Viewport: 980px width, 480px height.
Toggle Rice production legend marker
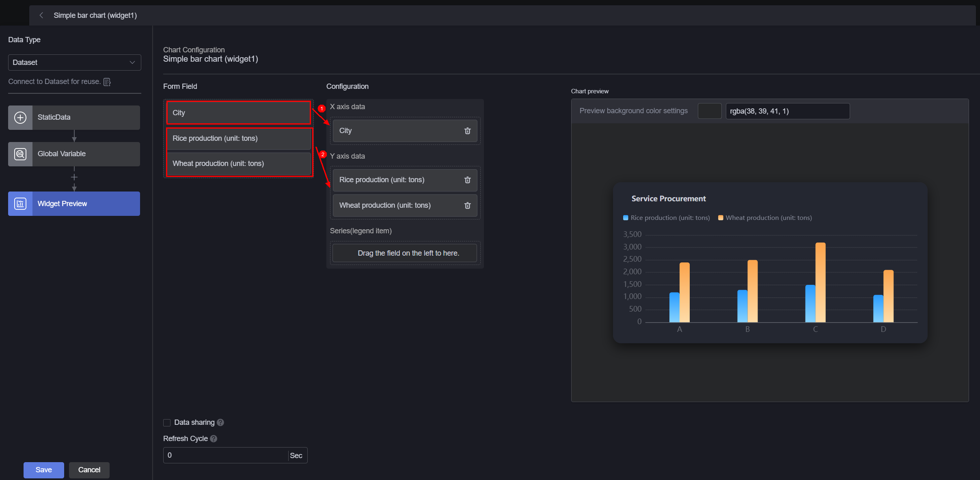[x=626, y=218]
